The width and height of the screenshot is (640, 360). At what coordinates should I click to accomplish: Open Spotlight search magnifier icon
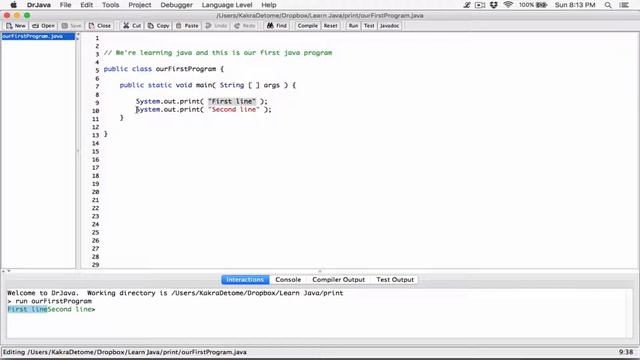click(608, 5)
